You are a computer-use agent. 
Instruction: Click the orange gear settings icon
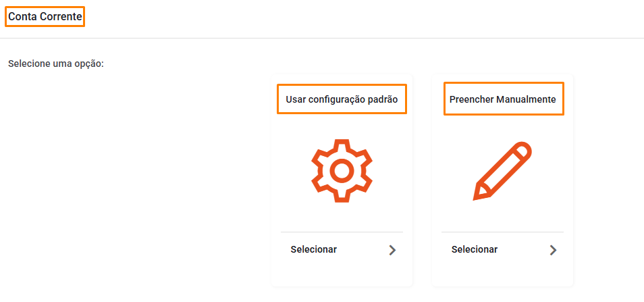click(x=342, y=170)
